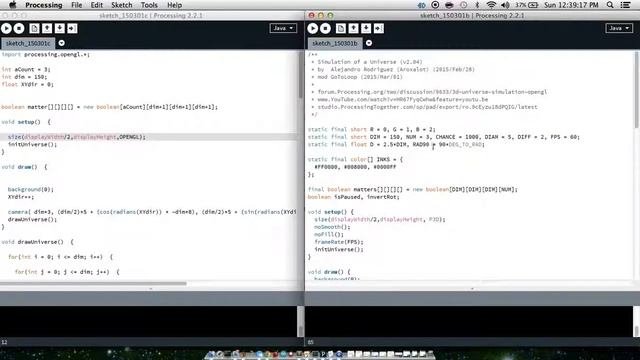
Task: Click the horizontal scrollbar of the left editor
Action: pos(93,283)
